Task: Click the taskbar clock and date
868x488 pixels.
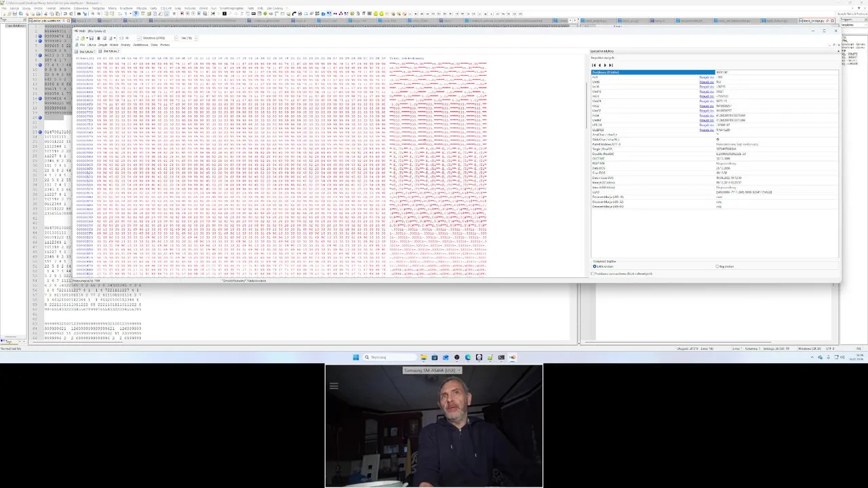Action: [856, 357]
